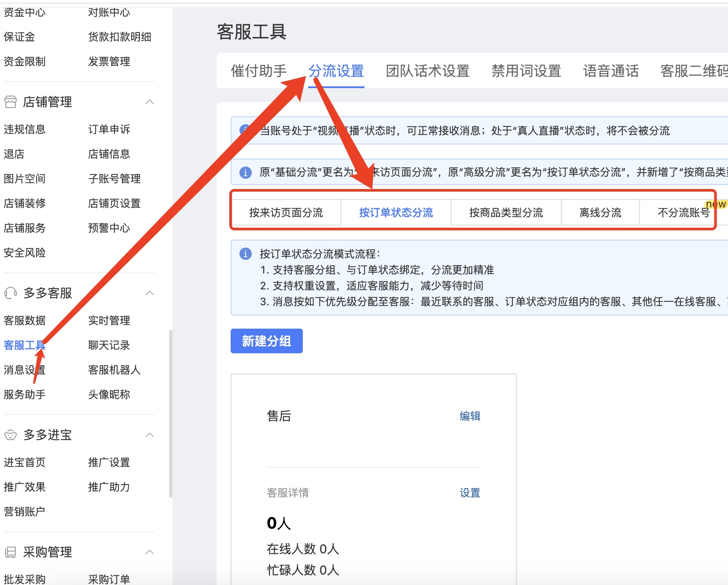
Task: Open 采购订单 in the sidebar
Action: (109, 579)
